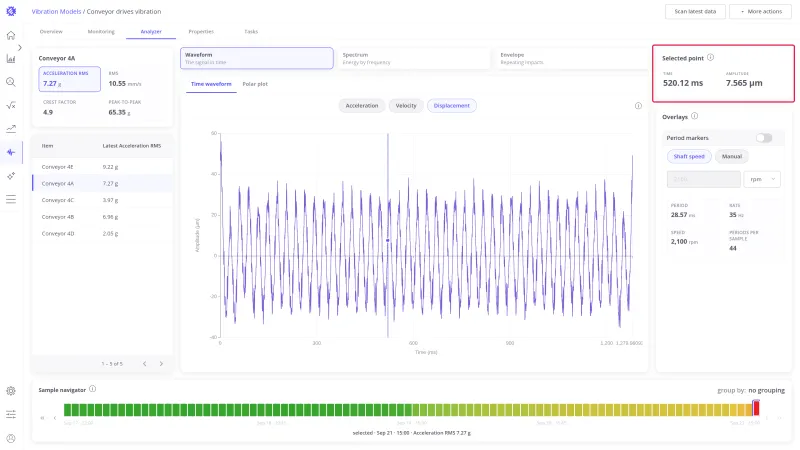Select the Conveyor 4E row
The width and height of the screenshot is (800, 450).
103,167
